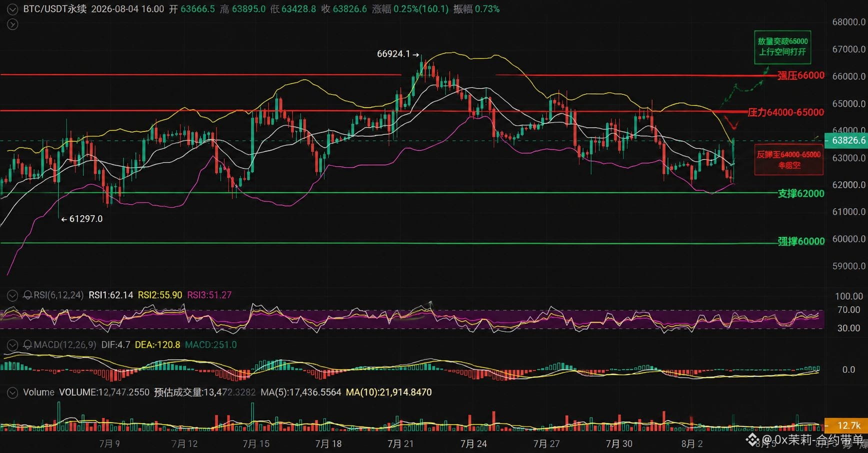The height and width of the screenshot is (453, 868).
Task: Click the RSI2:55.90 value
Action: pos(160,295)
